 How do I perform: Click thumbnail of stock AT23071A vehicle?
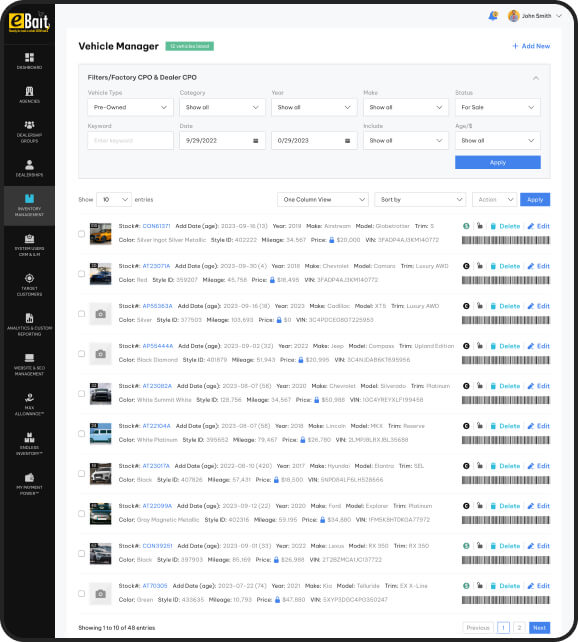tap(100, 274)
